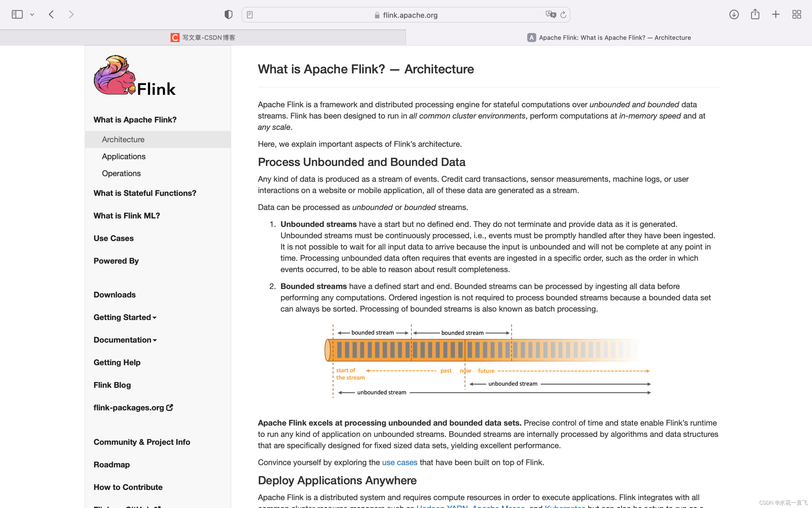
Task: Click 'Deploy Applications Anywhere' heading
Action: [x=337, y=480]
